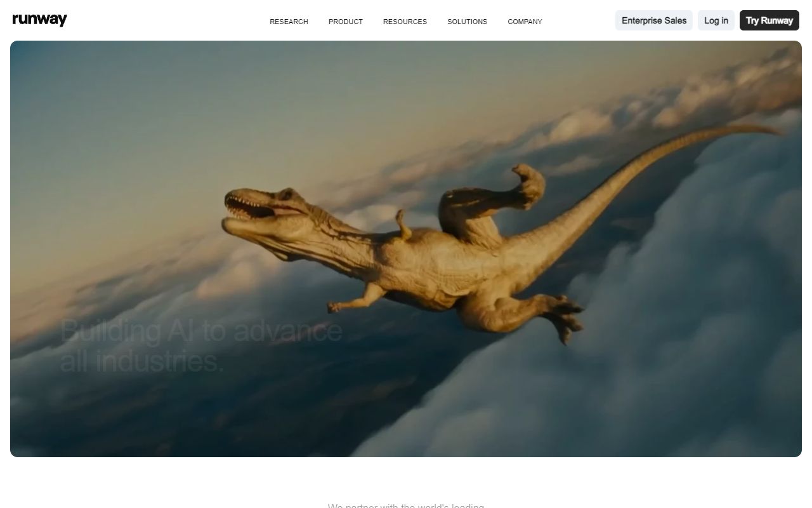Click PRODUCT in the header navigation

point(345,21)
